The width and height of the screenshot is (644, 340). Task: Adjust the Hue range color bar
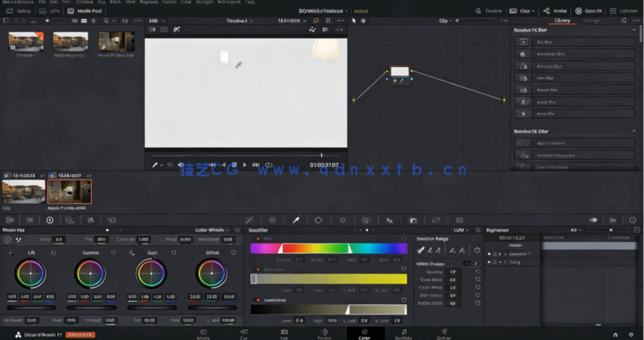pos(329,248)
